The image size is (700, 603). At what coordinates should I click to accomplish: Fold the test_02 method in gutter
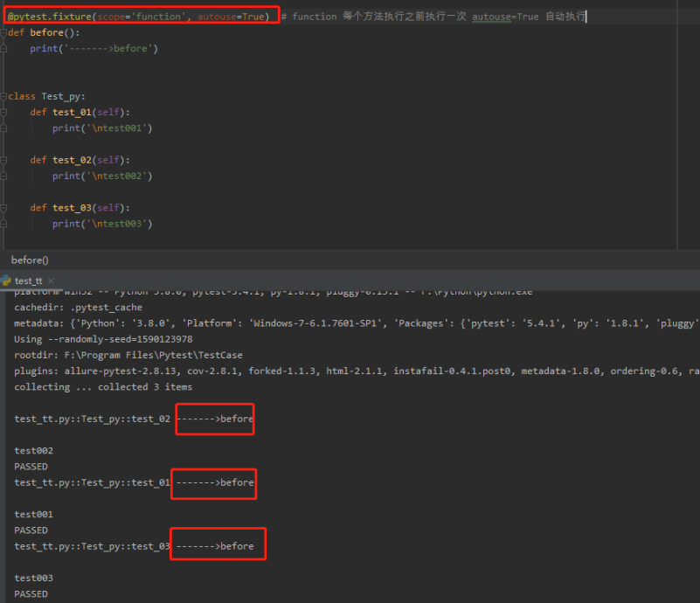pos(3,160)
